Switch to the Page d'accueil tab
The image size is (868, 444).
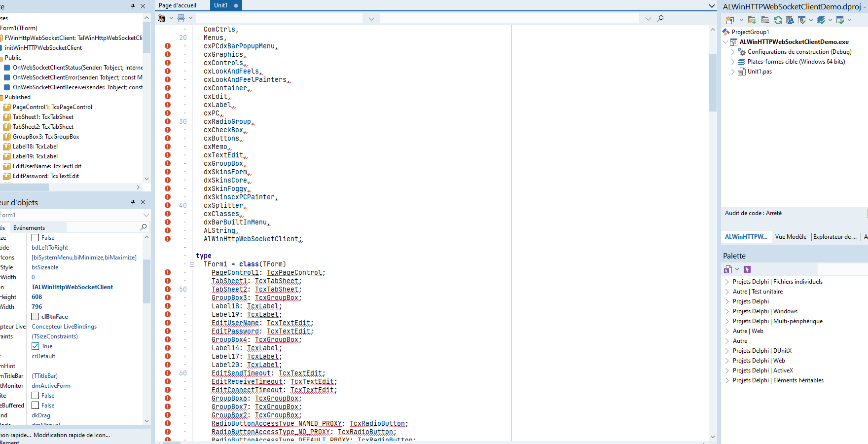[x=179, y=5]
